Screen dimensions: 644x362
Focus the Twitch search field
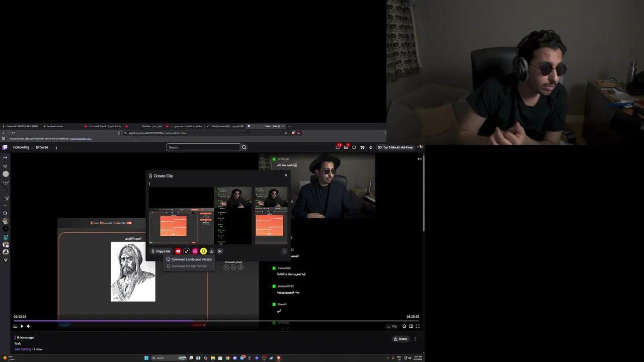(203, 147)
